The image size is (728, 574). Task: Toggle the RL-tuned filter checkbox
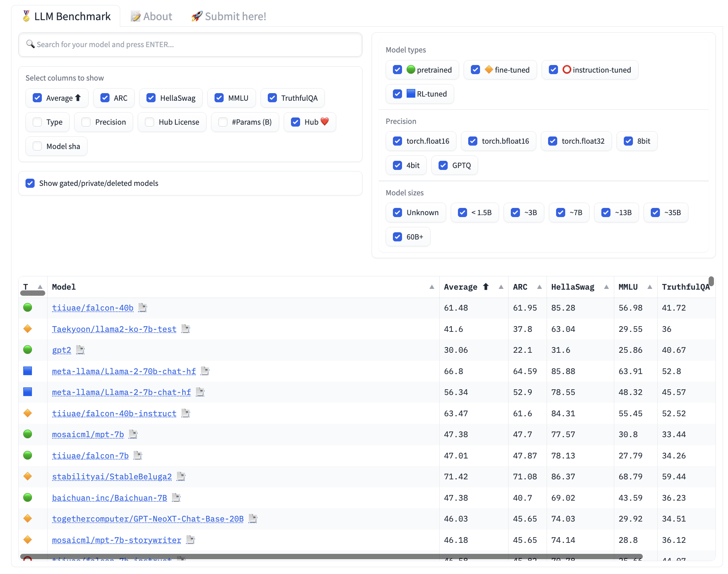pos(397,94)
